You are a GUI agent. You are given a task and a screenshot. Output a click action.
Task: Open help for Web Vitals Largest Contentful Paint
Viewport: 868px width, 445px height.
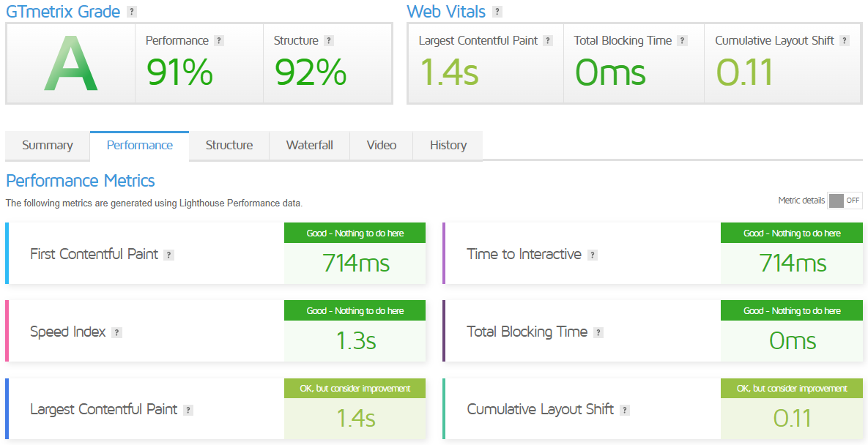[x=548, y=41]
